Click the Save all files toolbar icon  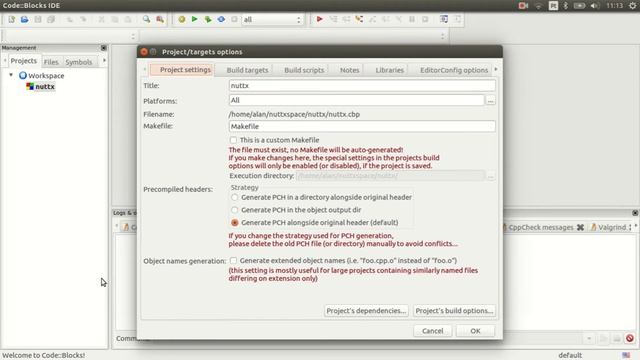click(x=51, y=19)
